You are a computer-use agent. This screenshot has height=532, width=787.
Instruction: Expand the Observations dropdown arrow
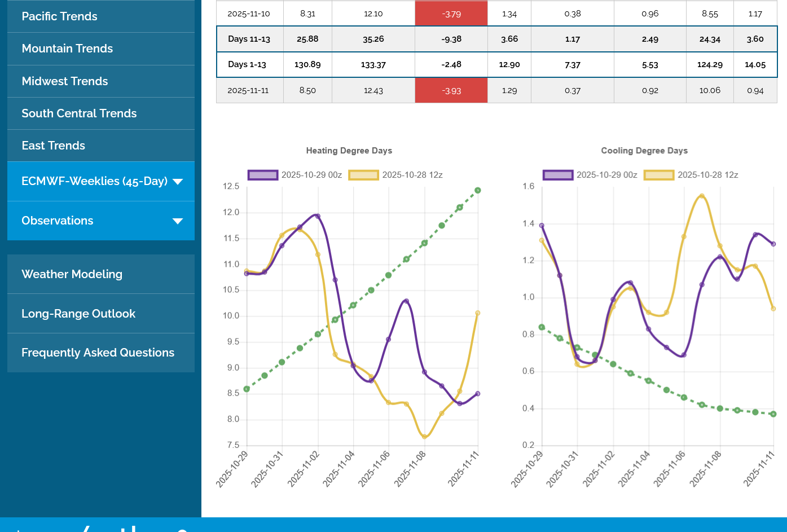178,221
